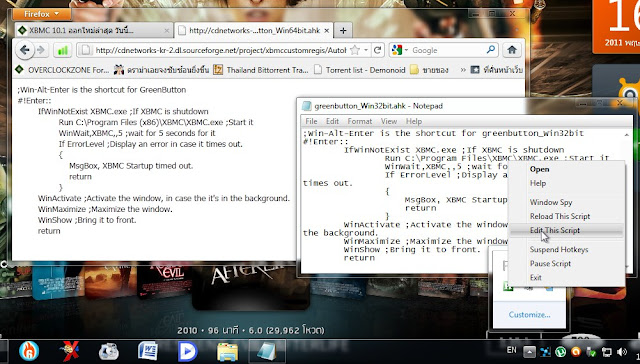Screen dimensions: 640x364
Task: Select Edit This Script menu entry
Action: pyautogui.click(x=567, y=230)
